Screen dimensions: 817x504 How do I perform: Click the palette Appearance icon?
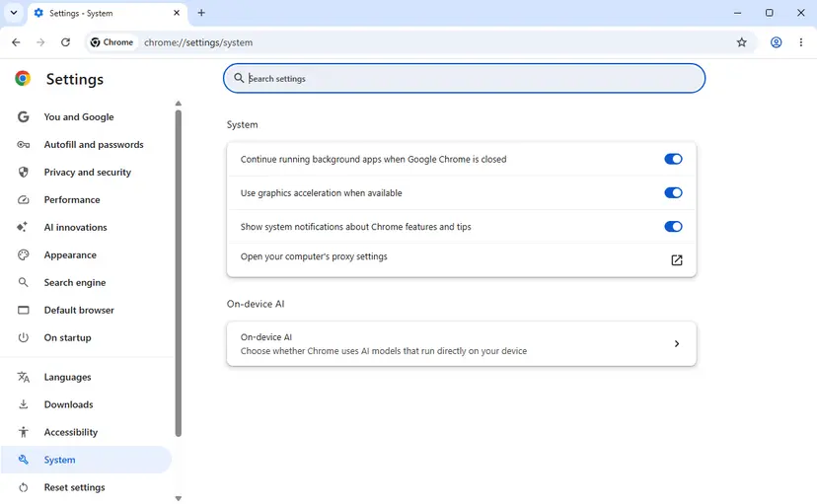click(x=23, y=255)
